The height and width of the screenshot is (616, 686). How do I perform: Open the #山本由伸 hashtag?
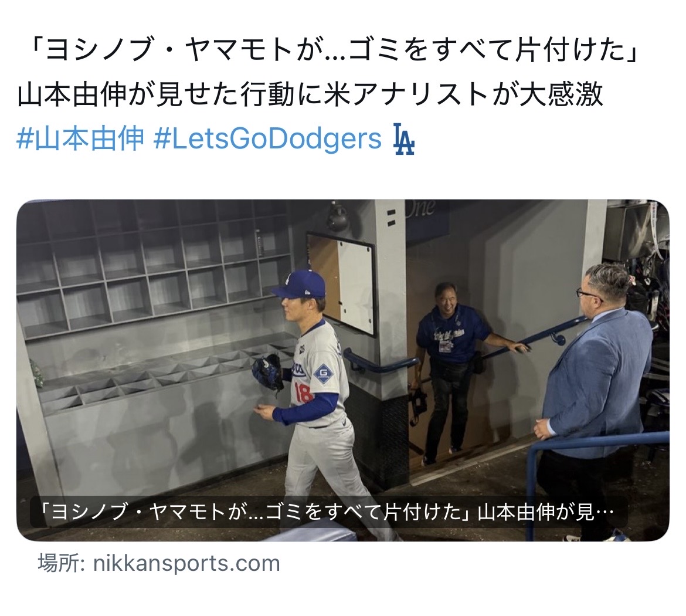click(x=80, y=139)
